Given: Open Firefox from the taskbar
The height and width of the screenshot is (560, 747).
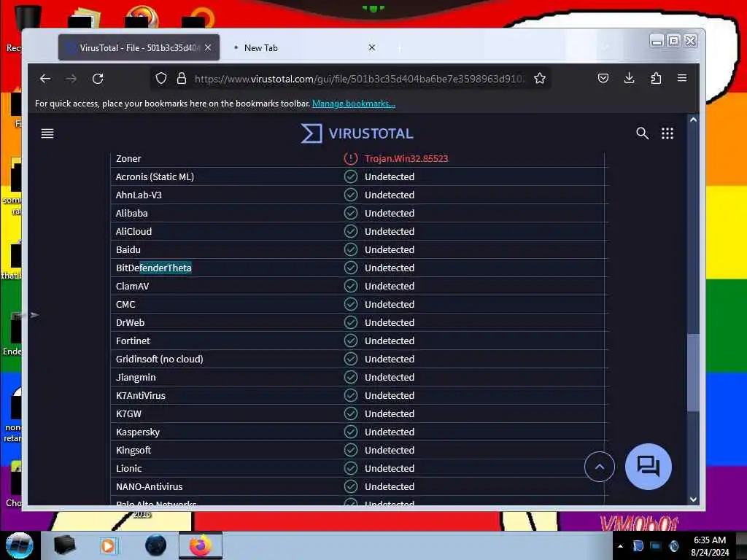Looking at the screenshot, I should coord(201,545).
